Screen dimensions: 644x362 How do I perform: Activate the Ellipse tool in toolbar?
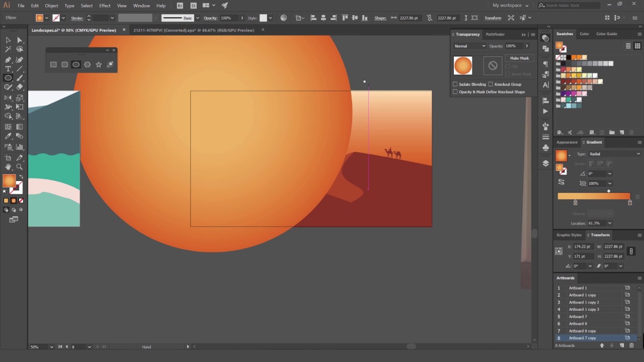pos(8,78)
